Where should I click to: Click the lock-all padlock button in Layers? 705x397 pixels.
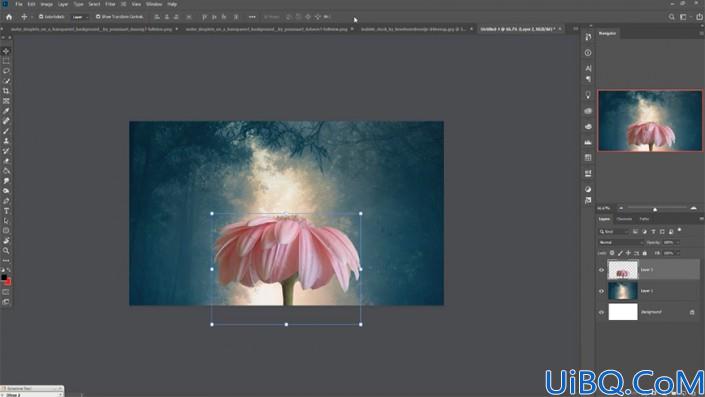[x=644, y=253]
